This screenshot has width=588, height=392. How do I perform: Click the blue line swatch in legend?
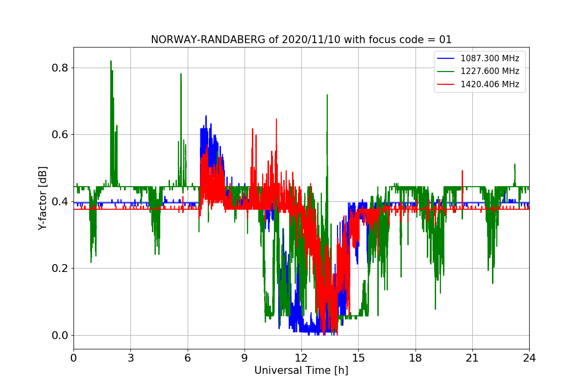[446, 59]
